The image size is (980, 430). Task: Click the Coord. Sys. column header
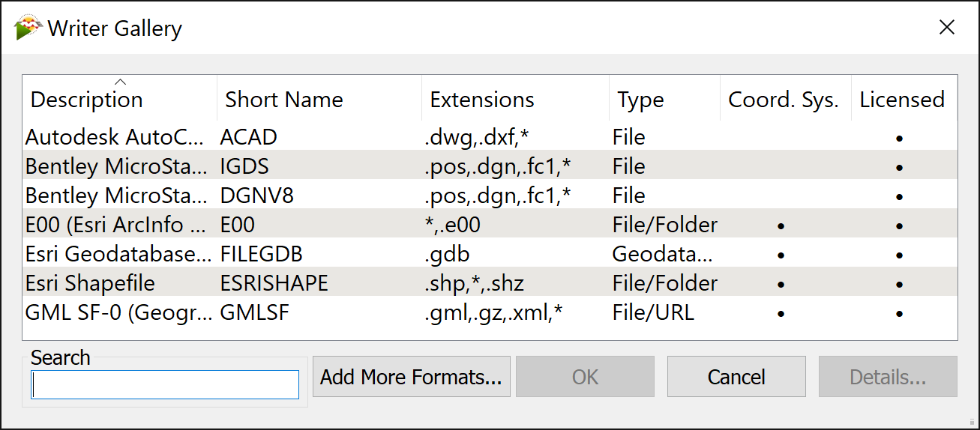(x=783, y=100)
